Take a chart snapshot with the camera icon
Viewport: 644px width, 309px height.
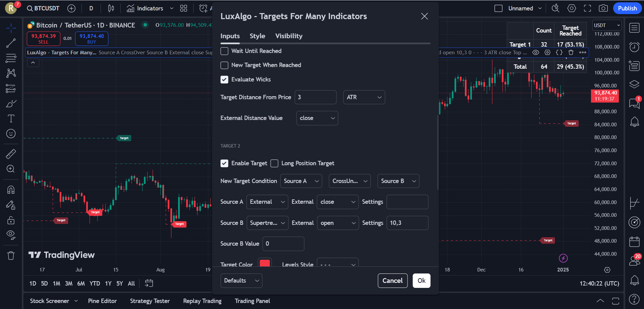coord(603,8)
